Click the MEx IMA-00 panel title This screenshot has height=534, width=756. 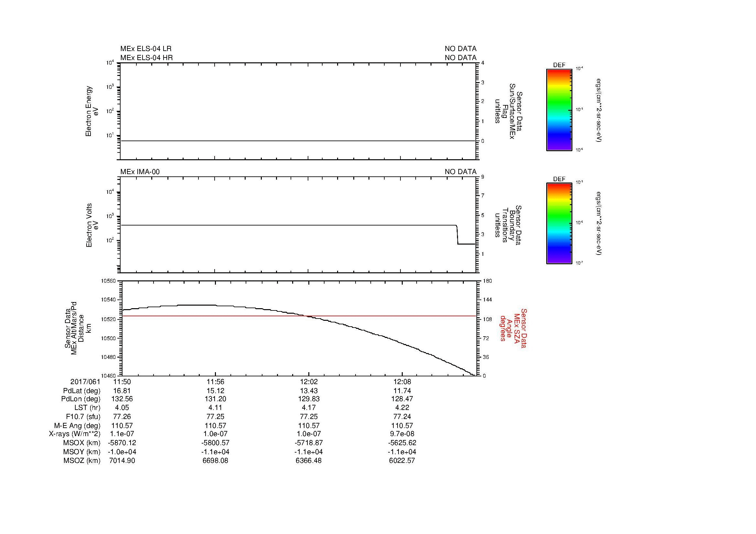(140, 172)
